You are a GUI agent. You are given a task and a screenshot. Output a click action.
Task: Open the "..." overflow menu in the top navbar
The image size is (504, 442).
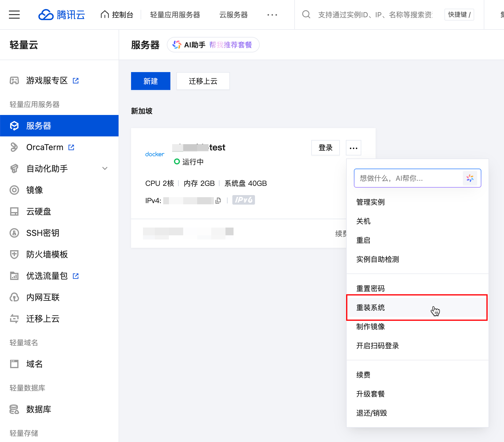click(x=272, y=15)
